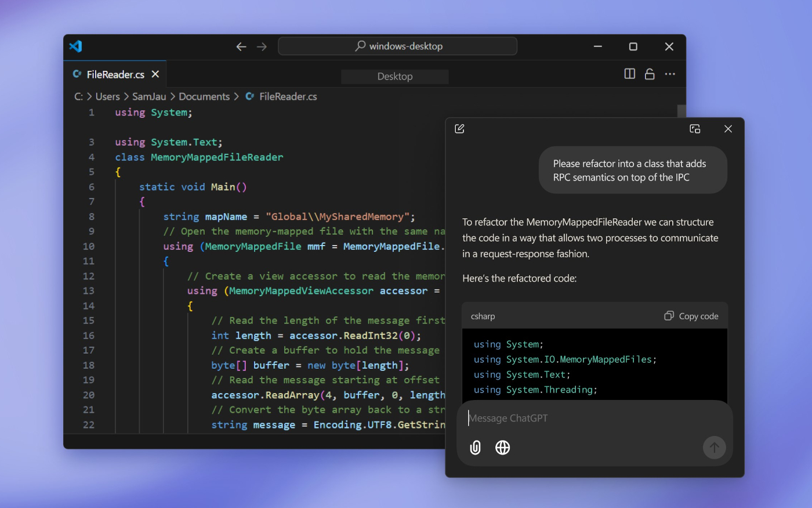The image size is (812, 508).
Task: Go back with the left arrow
Action: point(241,46)
